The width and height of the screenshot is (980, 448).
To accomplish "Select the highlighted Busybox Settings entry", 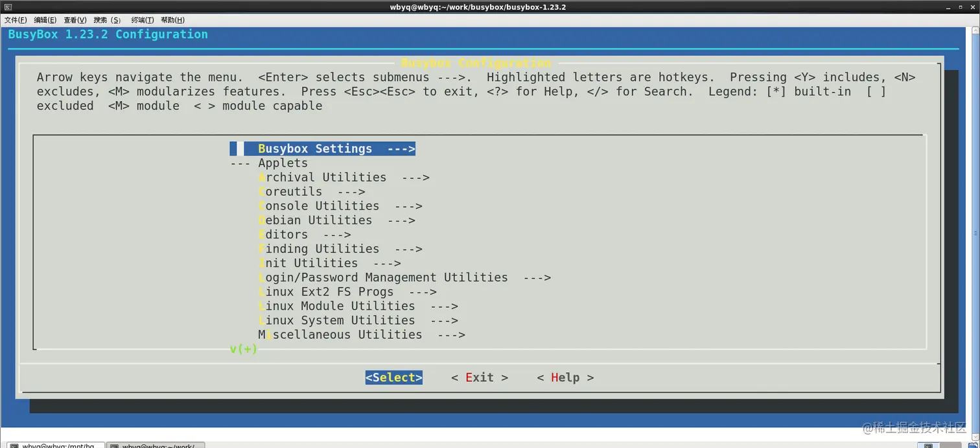I will point(322,149).
